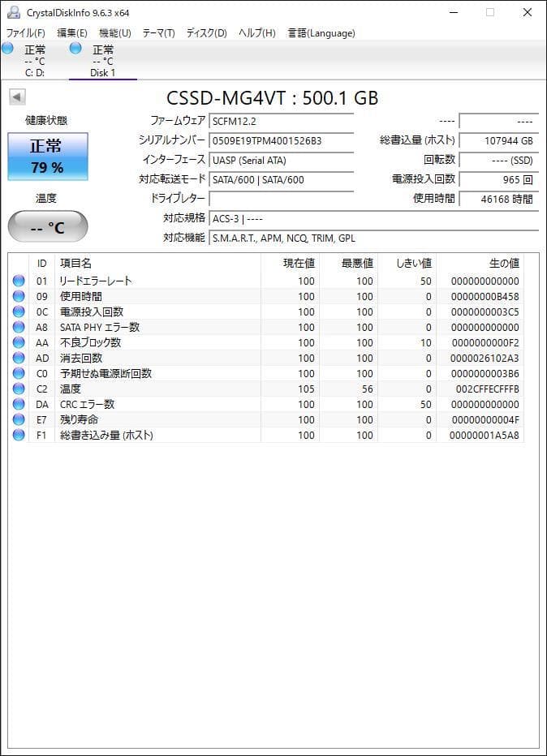Close the CrystalDiskInfo window
This screenshot has width=547, height=756.
pyautogui.click(x=528, y=12)
